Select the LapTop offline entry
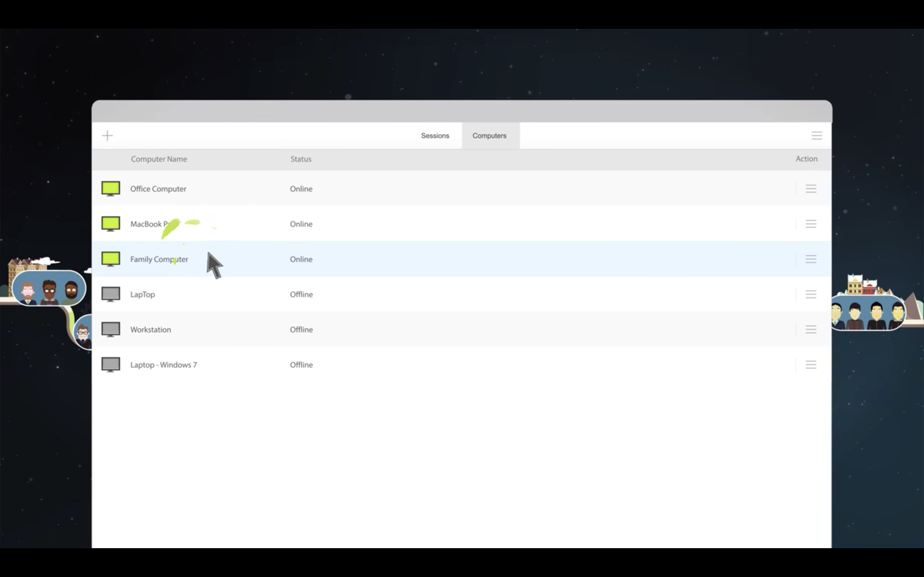924x577 pixels. point(142,294)
